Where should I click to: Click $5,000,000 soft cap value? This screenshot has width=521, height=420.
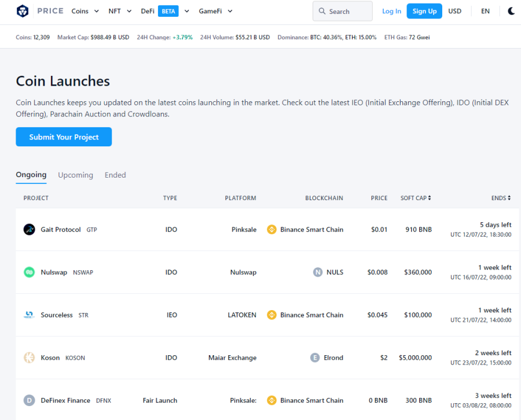pyautogui.click(x=415, y=358)
